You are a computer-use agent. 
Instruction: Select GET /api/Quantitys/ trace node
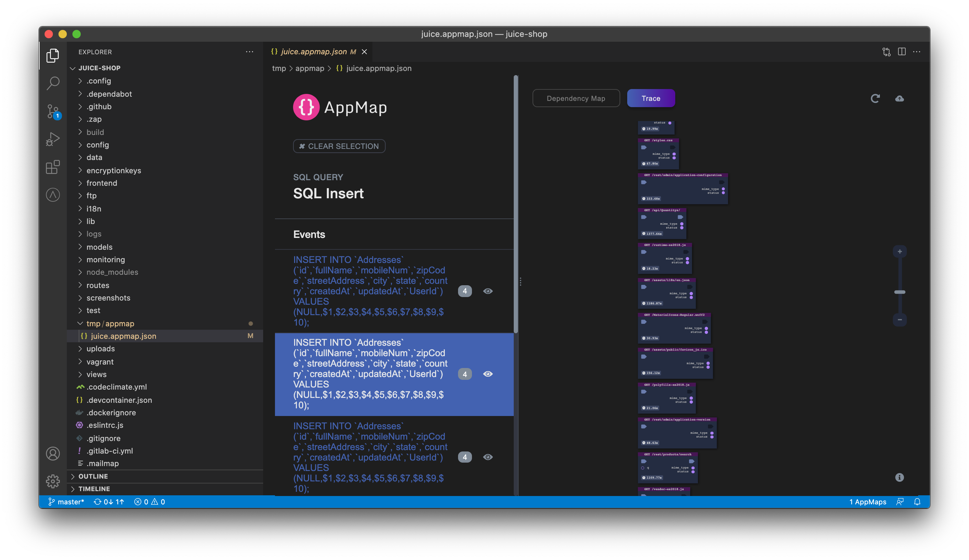point(662,223)
